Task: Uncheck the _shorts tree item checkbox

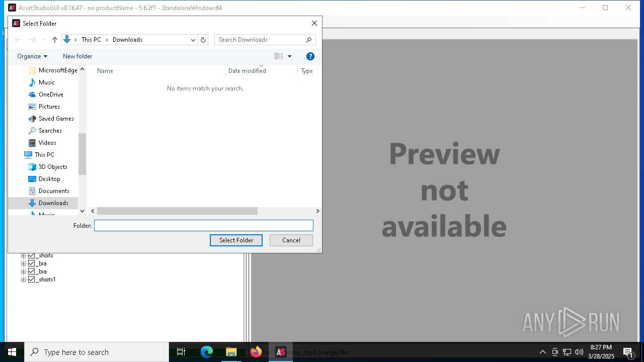Action: point(31,255)
